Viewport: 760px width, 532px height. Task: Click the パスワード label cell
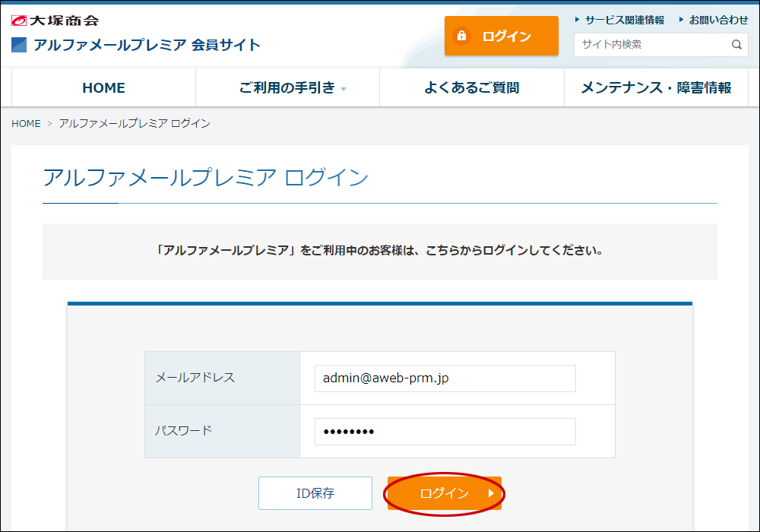coord(223,431)
